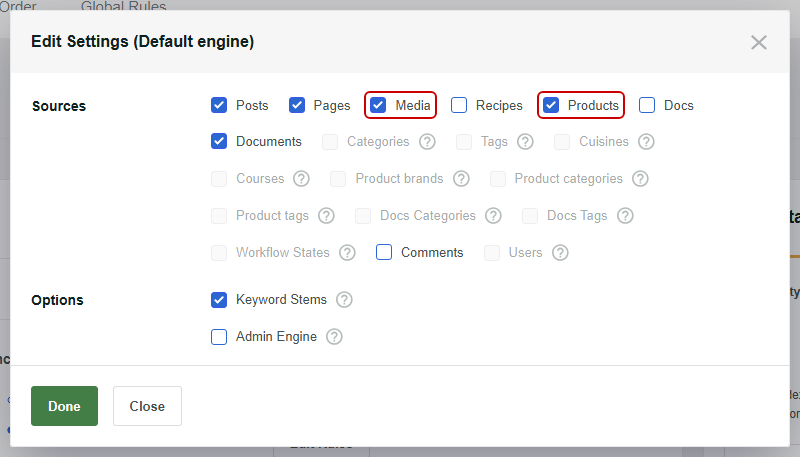Open help icon next to Docs Categories
The image size is (800, 457).
point(493,216)
